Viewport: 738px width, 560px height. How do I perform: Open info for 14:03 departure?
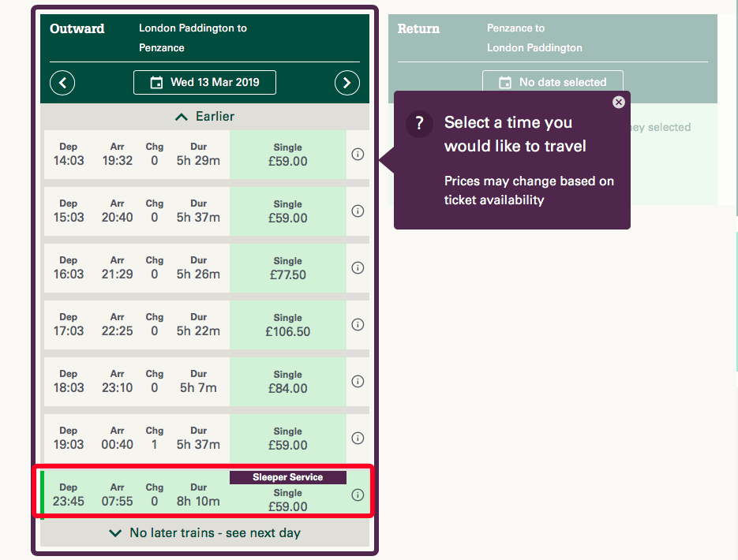pos(358,155)
